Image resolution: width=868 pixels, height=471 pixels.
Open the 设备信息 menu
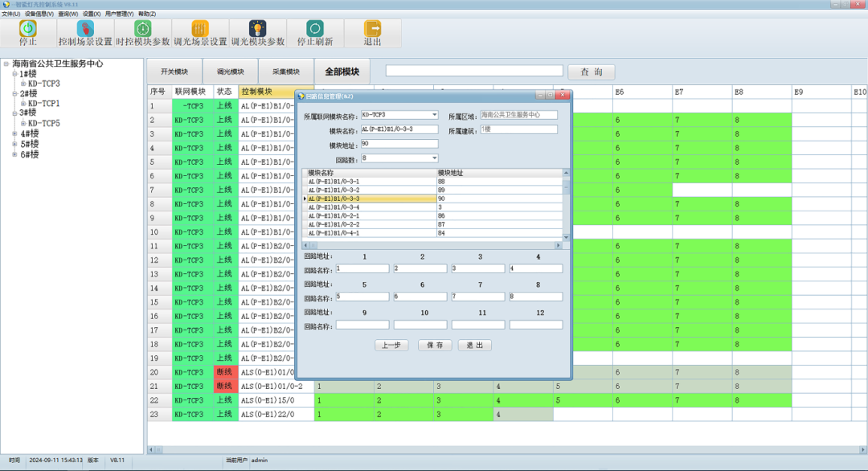[39, 14]
